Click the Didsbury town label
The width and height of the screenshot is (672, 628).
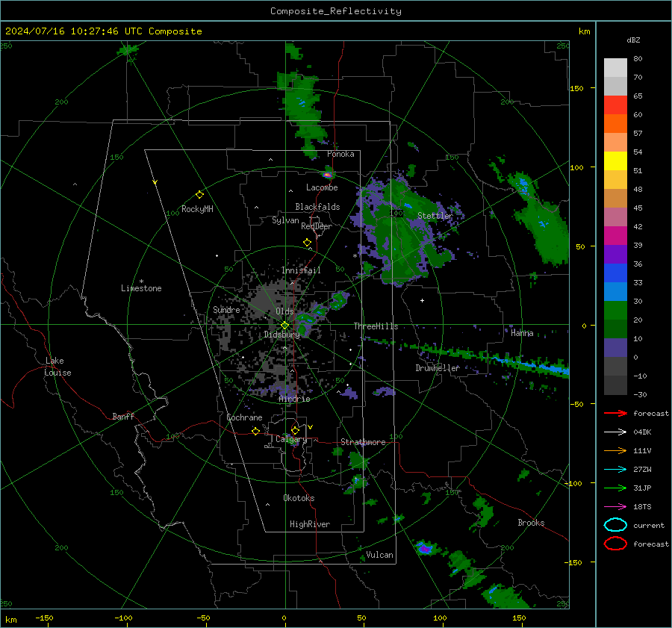[x=281, y=335]
